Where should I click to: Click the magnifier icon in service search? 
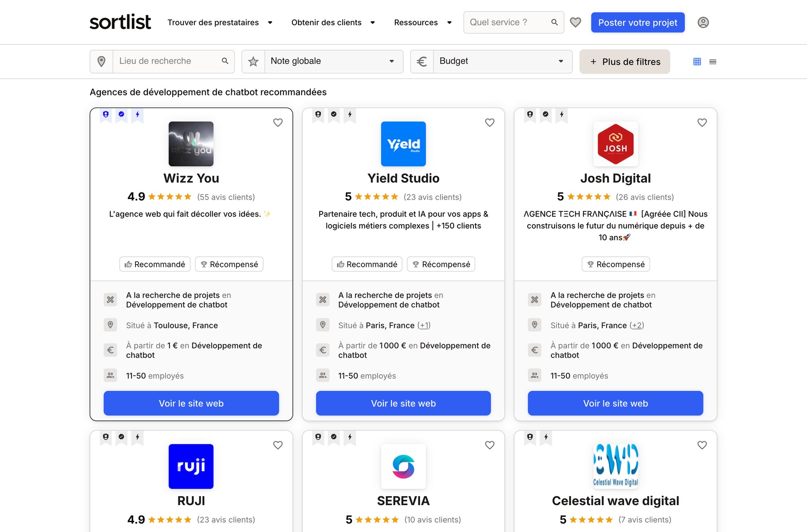[x=555, y=22]
